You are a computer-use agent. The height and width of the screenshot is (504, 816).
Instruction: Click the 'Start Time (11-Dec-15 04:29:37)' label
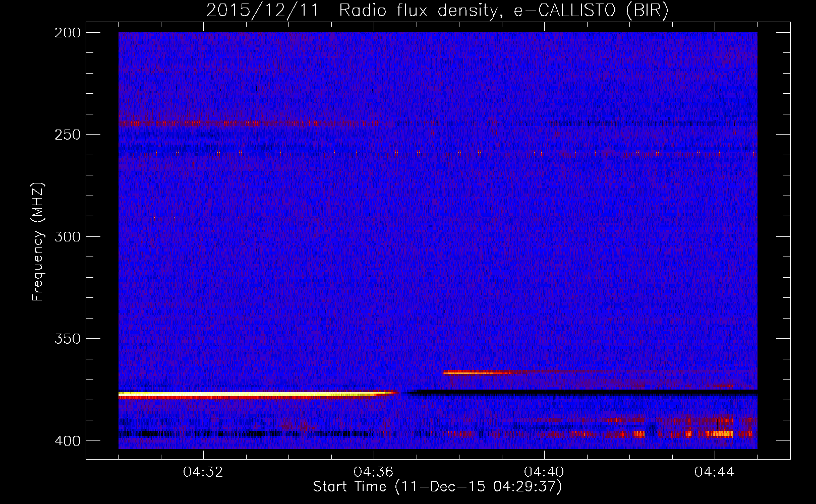pos(437,487)
